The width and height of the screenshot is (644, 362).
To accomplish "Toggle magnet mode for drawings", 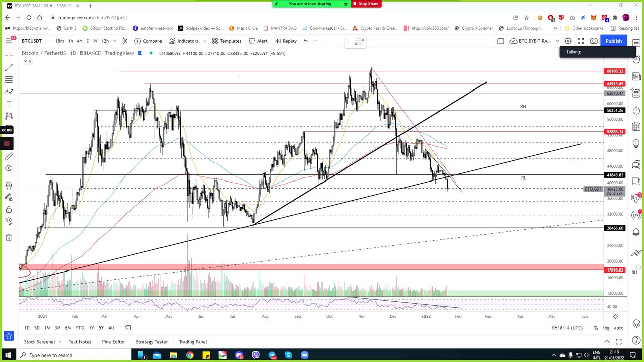I will (x=9, y=185).
